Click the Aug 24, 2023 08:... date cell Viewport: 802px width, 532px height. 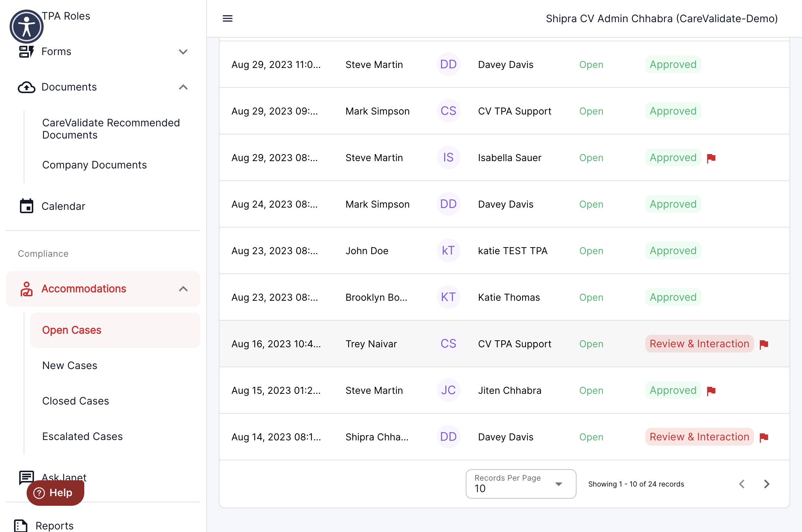click(275, 204)
